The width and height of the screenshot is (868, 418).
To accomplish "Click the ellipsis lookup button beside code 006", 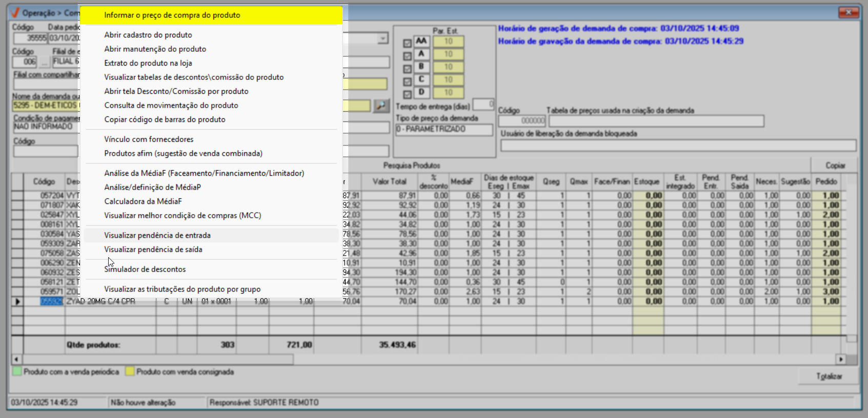I will click(45, 62).
